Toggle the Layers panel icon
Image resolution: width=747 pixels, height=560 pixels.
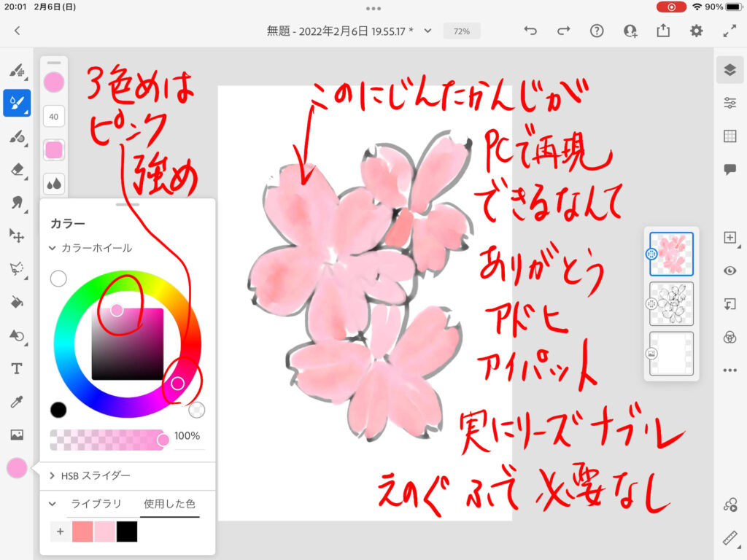(729, 69)
